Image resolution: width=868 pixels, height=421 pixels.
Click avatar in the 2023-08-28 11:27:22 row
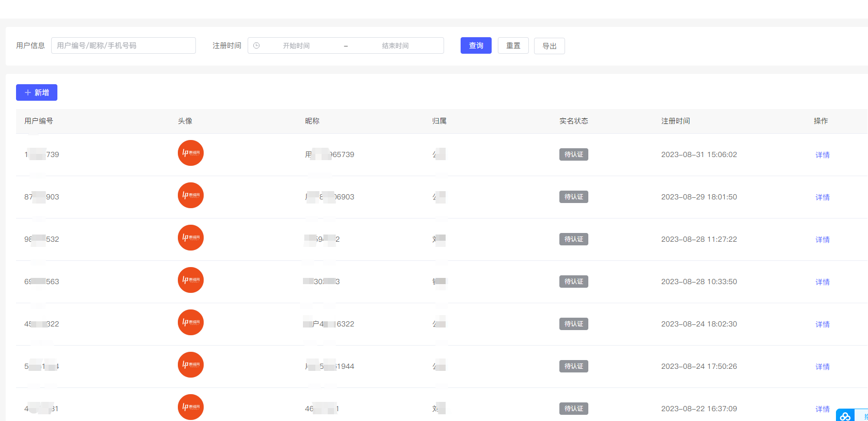click(191, 238)
